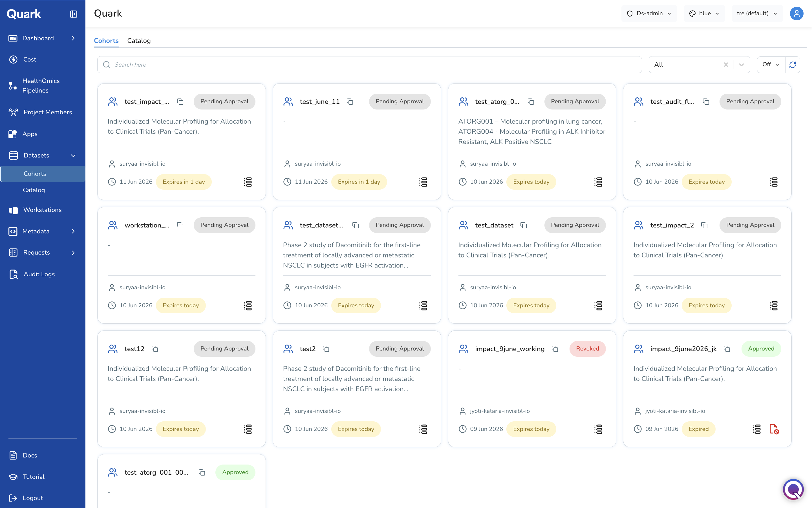The height and width of the screenshot is (508, 812).
Task: Collapse the sidebar panel icon
Action: click(74, 14)
